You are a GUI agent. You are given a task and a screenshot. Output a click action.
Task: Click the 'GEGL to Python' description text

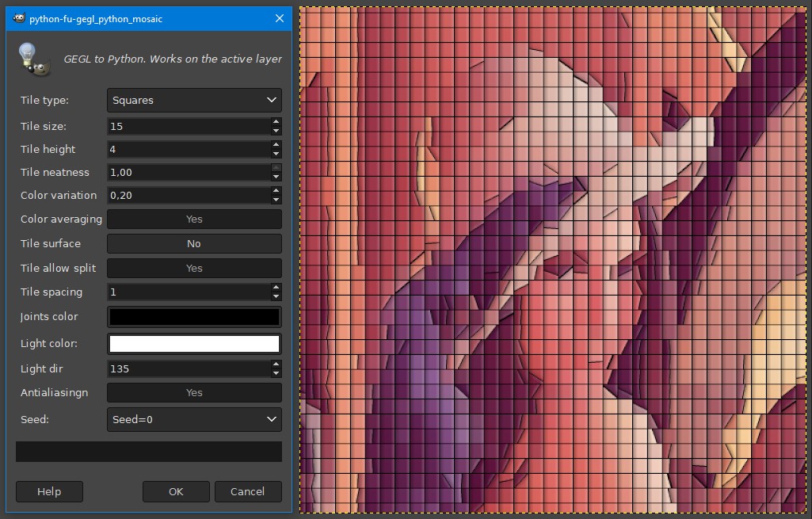pyautogui.click(x=173, y=59)
